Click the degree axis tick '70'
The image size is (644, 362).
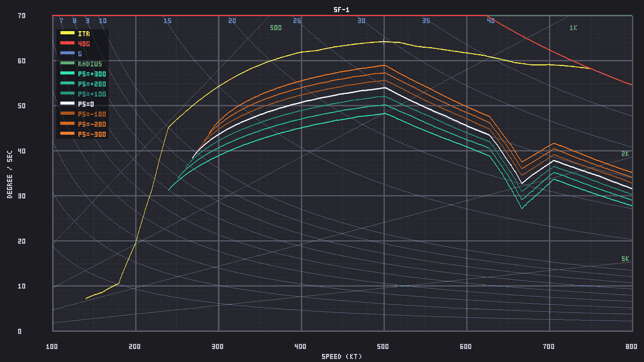pyautogui.click(x=21, y=16)
